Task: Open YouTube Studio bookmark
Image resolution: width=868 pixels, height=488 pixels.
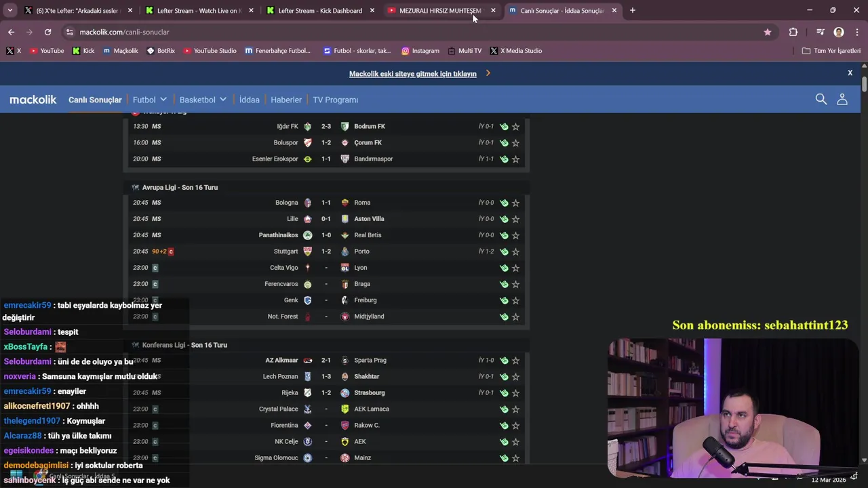Action: (x=210, y=51)
